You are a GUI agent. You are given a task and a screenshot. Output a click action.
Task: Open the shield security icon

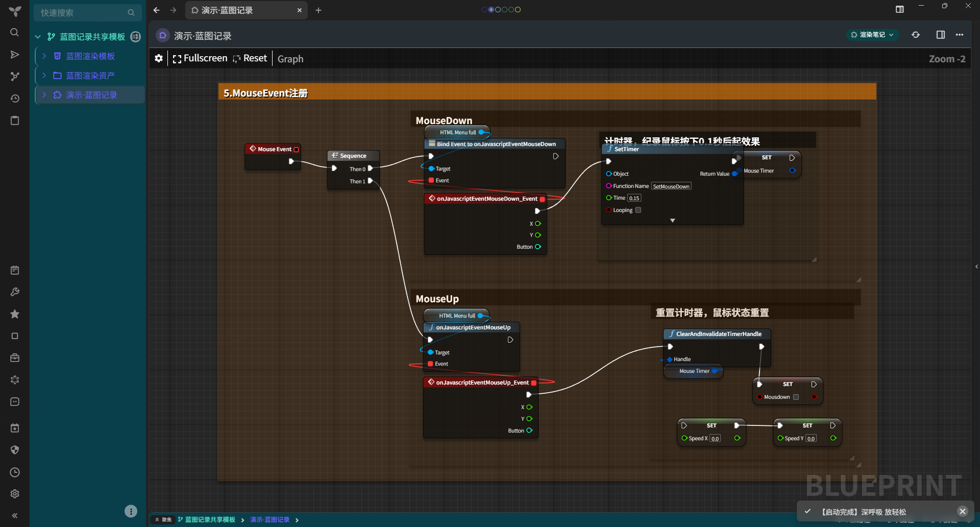point(15,450)
